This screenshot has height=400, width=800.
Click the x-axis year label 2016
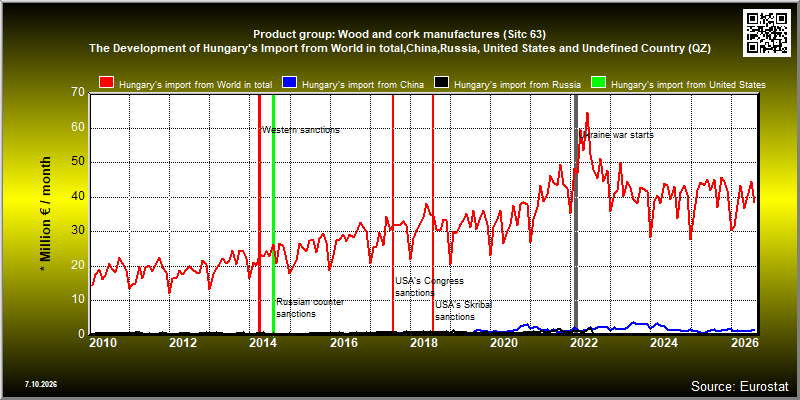(343, 342)
